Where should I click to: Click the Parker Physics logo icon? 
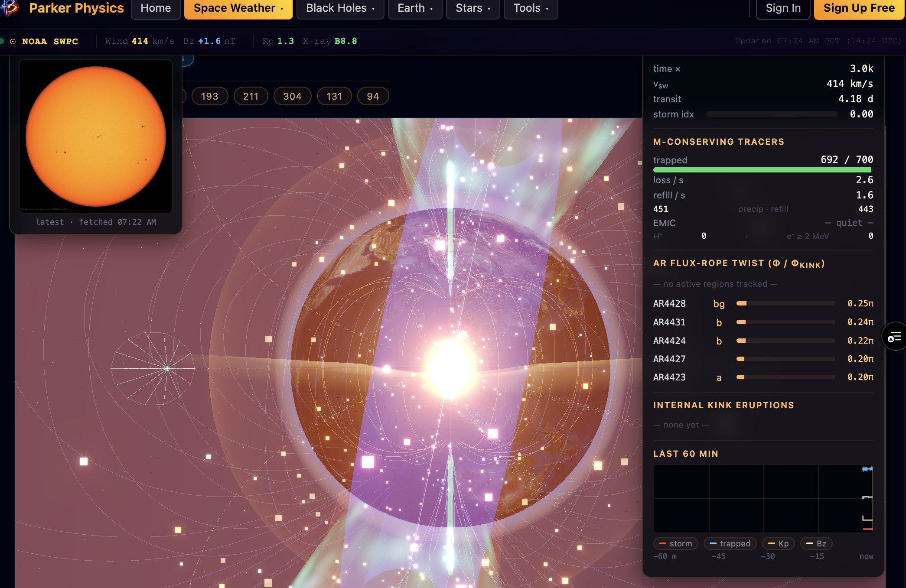tap(10, 8)
